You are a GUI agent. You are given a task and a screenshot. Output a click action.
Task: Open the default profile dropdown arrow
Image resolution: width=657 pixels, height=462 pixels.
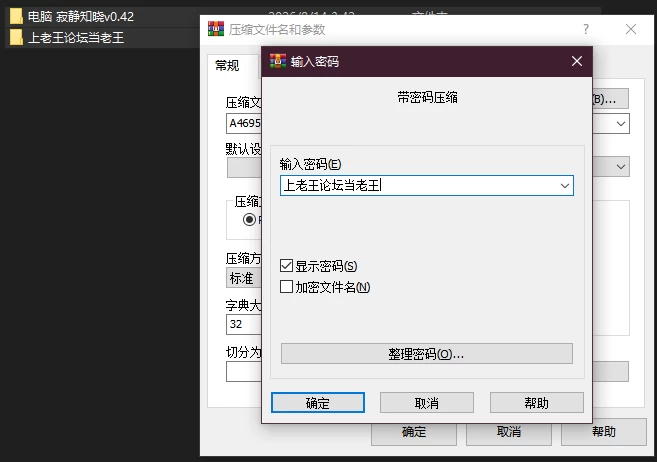tap(621, 167)
